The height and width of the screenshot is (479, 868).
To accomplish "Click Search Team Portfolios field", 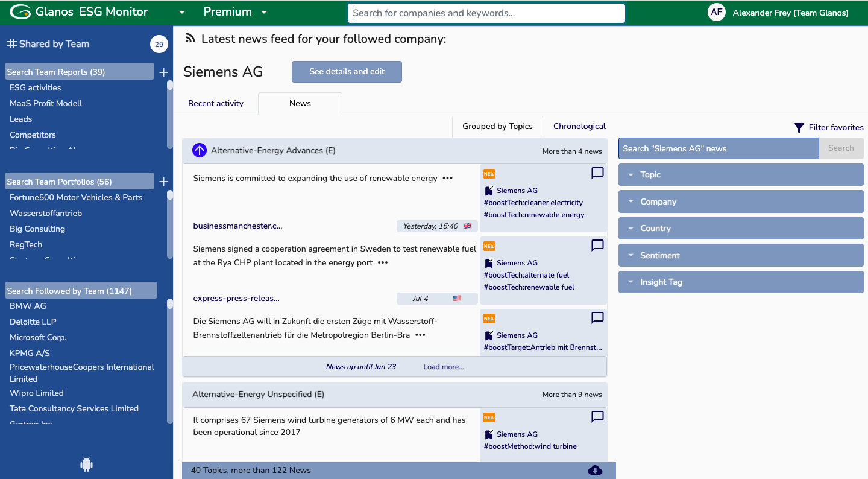I will coord(80,182).
